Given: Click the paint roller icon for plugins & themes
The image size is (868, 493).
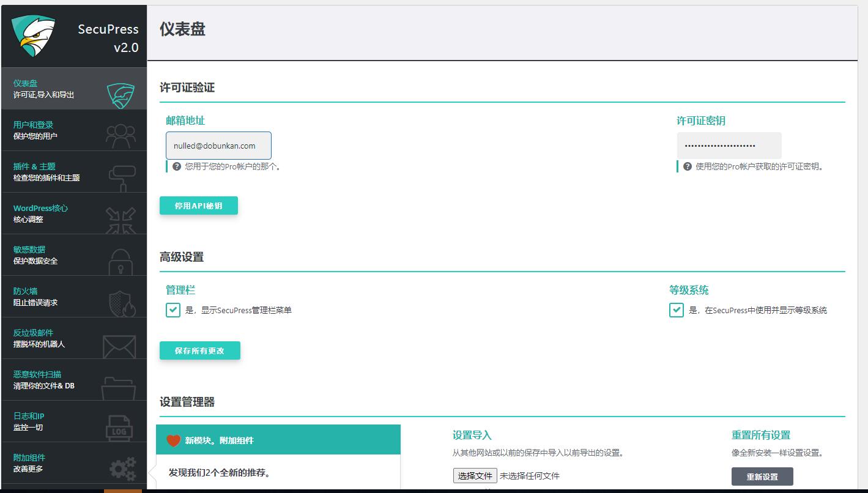Looking at the screenshot, I should click(122, 178).
